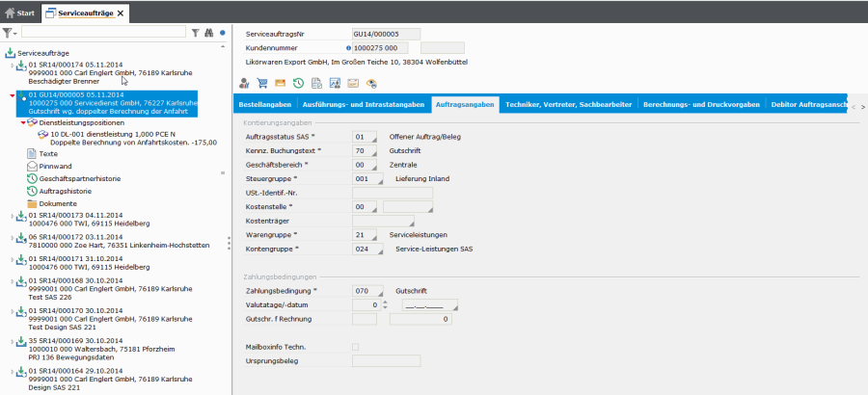
Task: Click the eye print-preview toolbar icon
Action: (371, 84)
